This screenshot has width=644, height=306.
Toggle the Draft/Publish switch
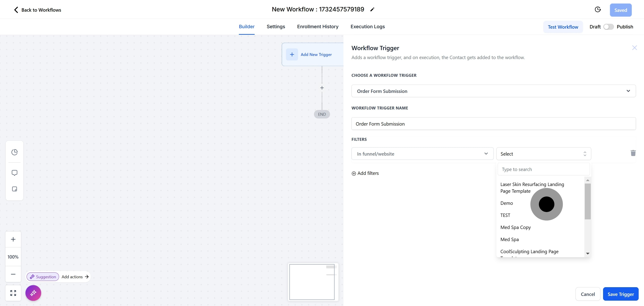[x=608, y=27]
